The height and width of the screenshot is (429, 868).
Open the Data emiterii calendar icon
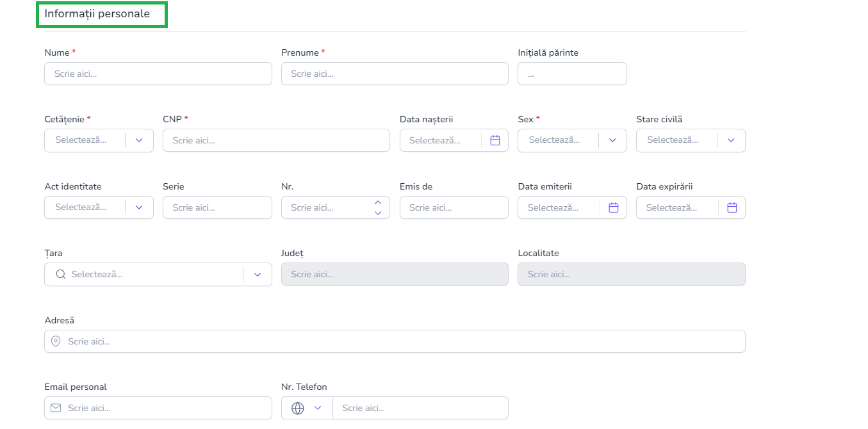pyautogui.click(x=613, y=207)
